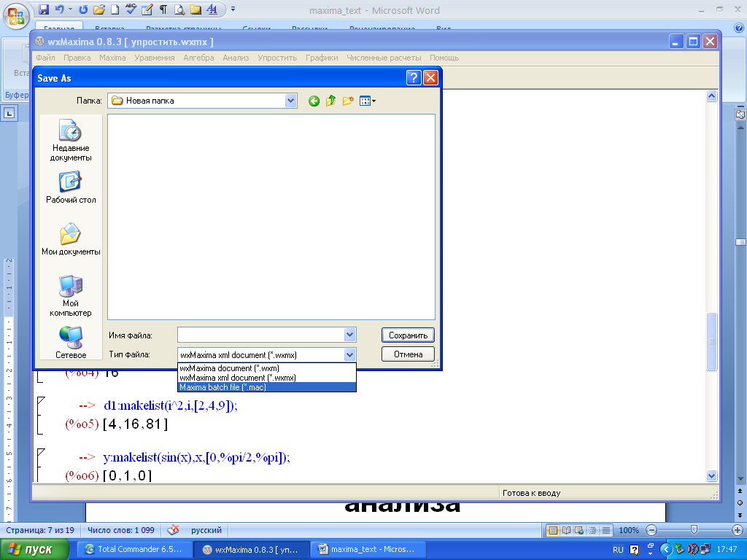
Task: Select wxMaxima document (*.wxm) file type
Action: coord(267,368)
